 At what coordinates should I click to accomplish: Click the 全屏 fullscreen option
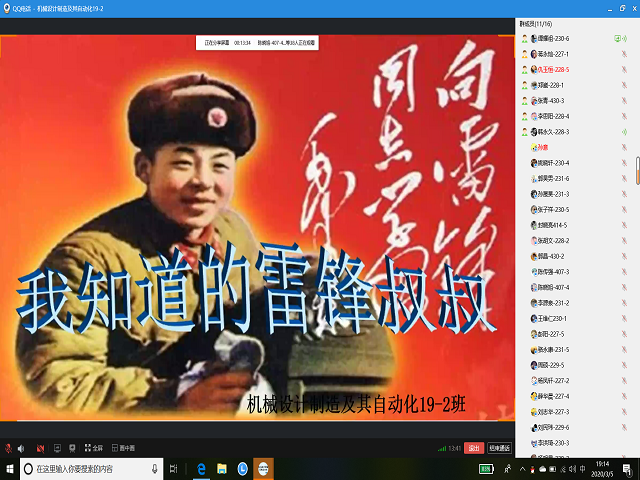point(93,447)
